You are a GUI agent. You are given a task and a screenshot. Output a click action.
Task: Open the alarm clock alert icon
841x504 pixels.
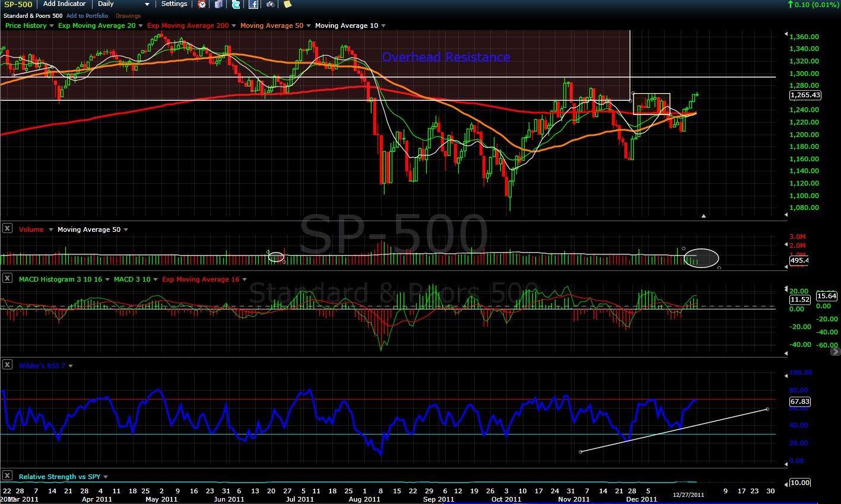click(x=202, y=4)
